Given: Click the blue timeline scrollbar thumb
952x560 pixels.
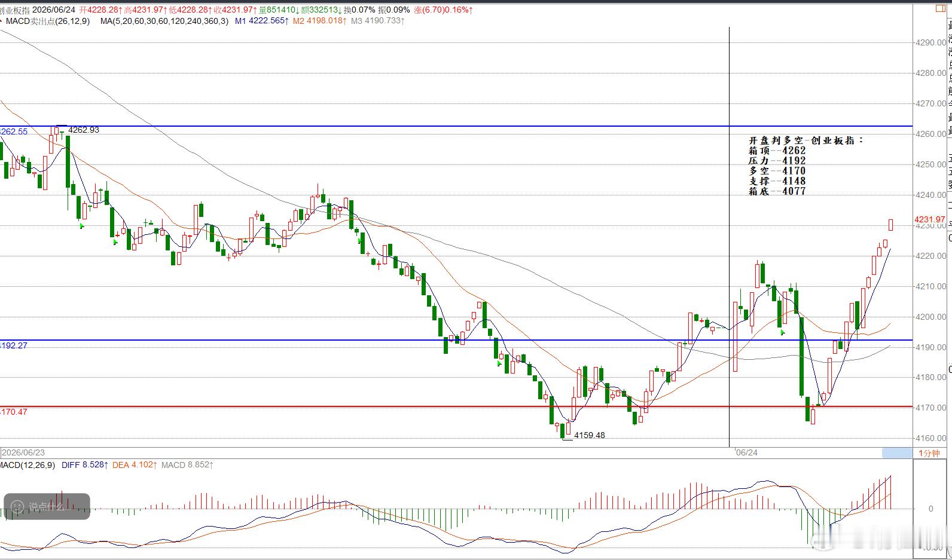Looking at the screenshot, I should coord(897,453).
